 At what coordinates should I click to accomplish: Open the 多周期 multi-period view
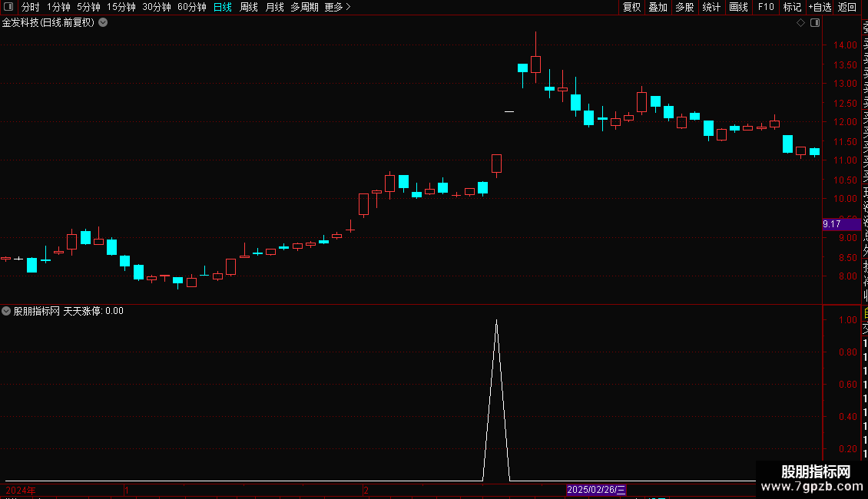point(304,7)
